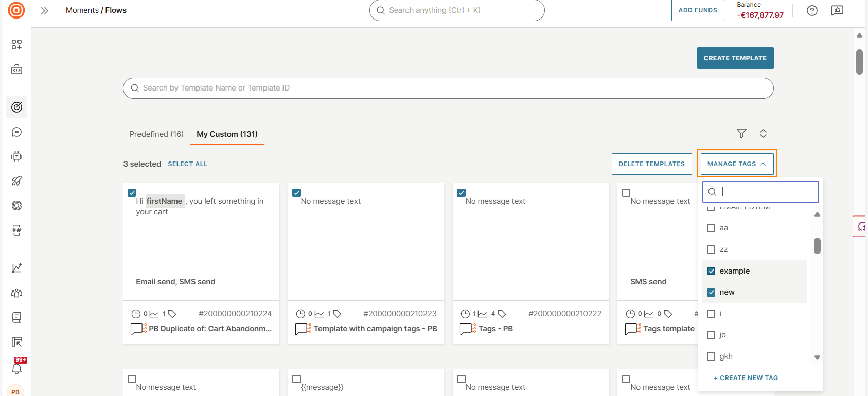
Task: Open the swirl AI icon in sidebar
Action: (16, 206)
